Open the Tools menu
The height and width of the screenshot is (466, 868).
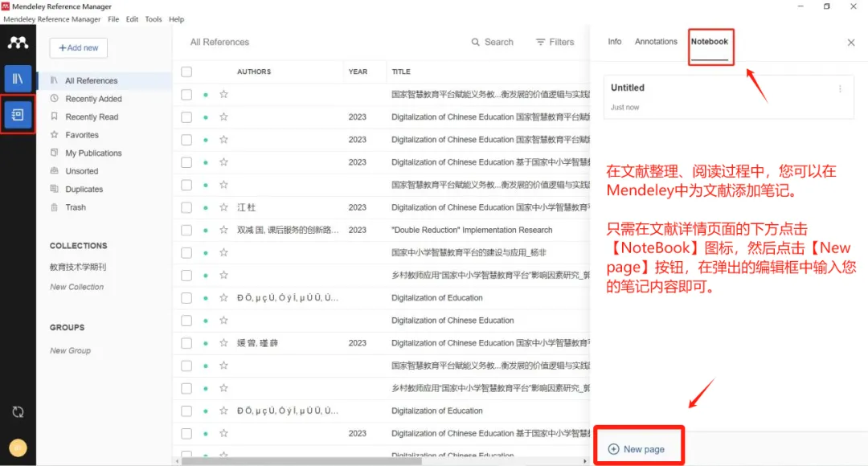154,19
